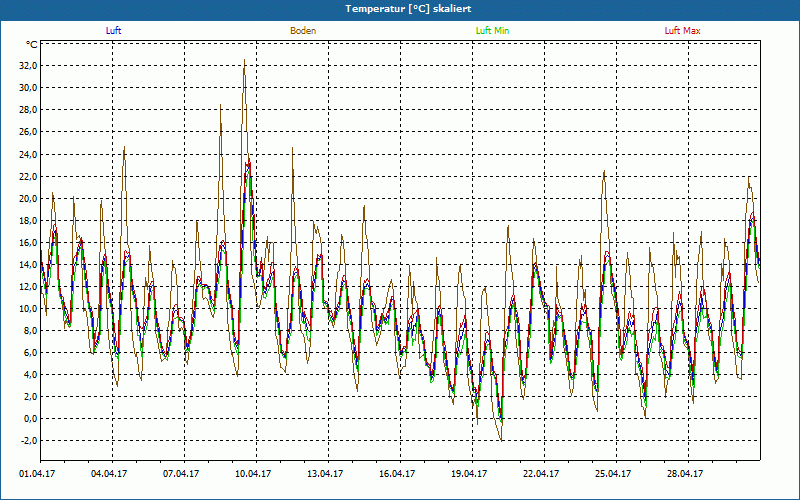This screenshot has height=500, width=800.
Task: Select the -2,0 y-axis value
Action: pos(29,441)
